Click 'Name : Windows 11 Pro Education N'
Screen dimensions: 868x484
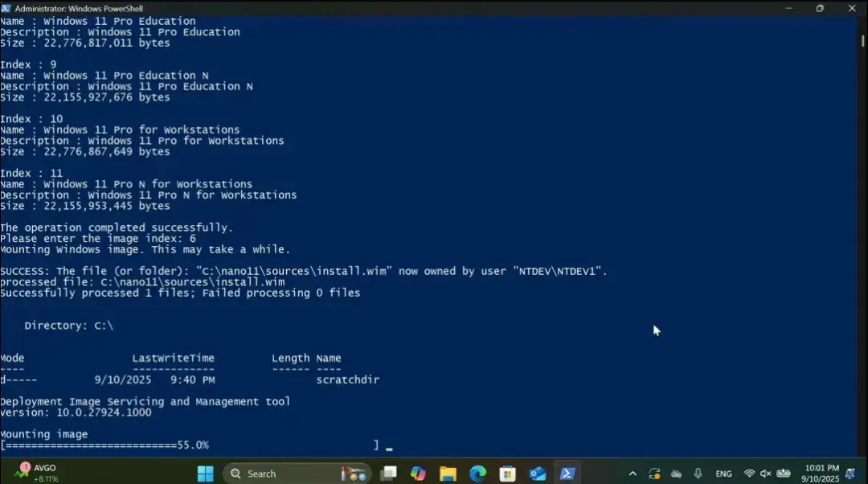[104, 76]
